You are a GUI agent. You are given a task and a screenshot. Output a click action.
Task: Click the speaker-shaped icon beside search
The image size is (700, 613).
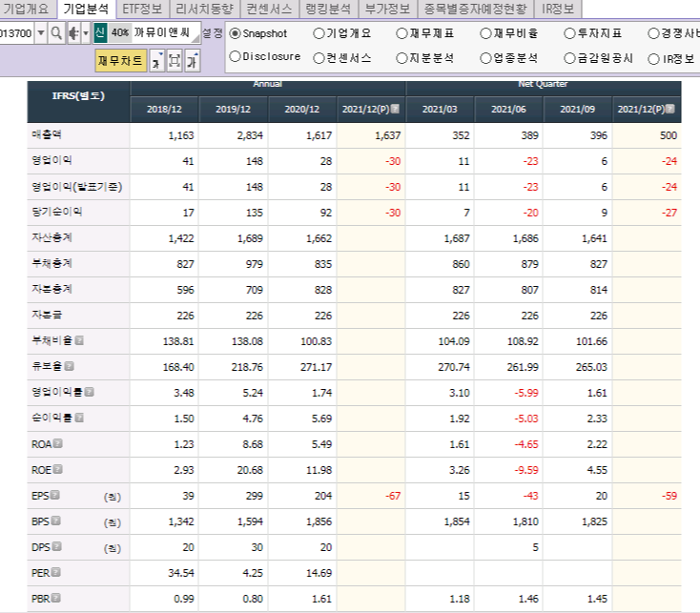point(73,33)
